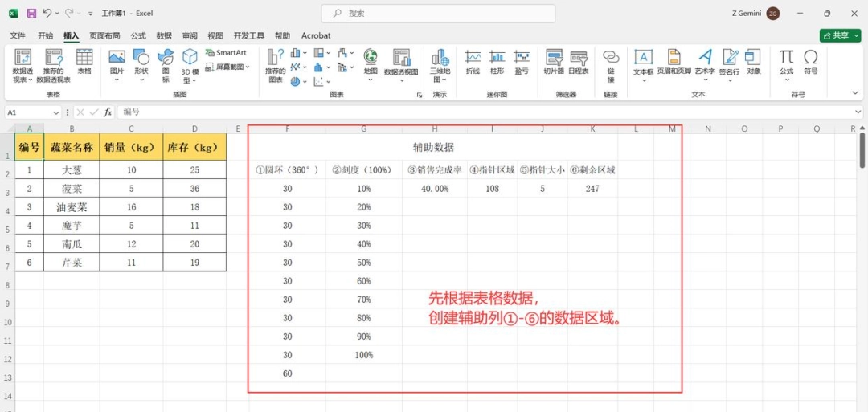Collapse the ribbon using the chevron
The width and height of the screenshot is (868, 412).
[857, 93]
